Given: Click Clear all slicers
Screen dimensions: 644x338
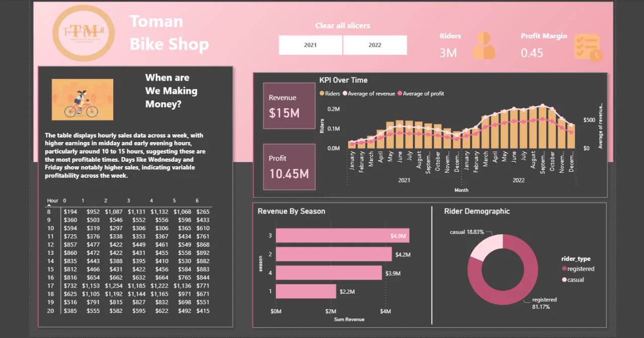Looking at the screenshot, I should pyautogui.click(x=343, y=26).
